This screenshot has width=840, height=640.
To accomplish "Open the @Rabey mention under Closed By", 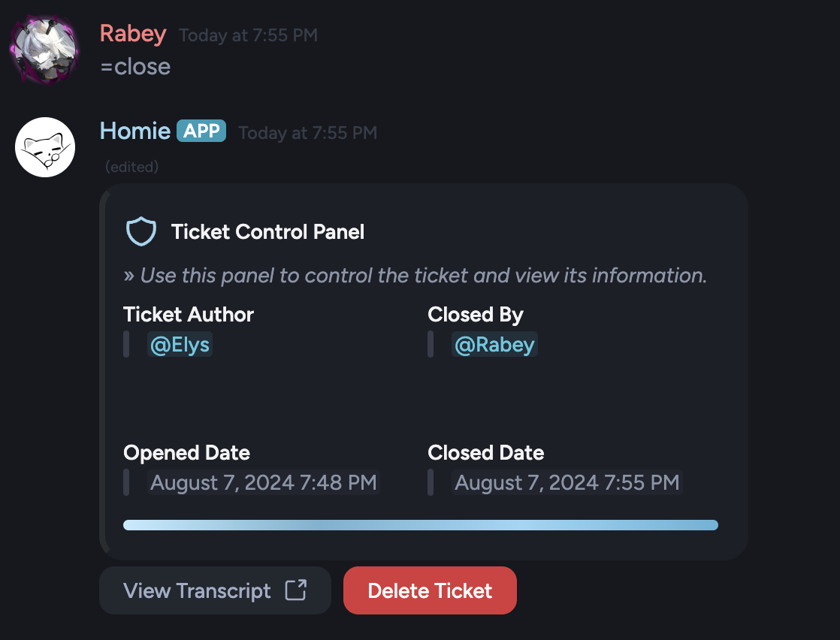I will pos(494,344).
